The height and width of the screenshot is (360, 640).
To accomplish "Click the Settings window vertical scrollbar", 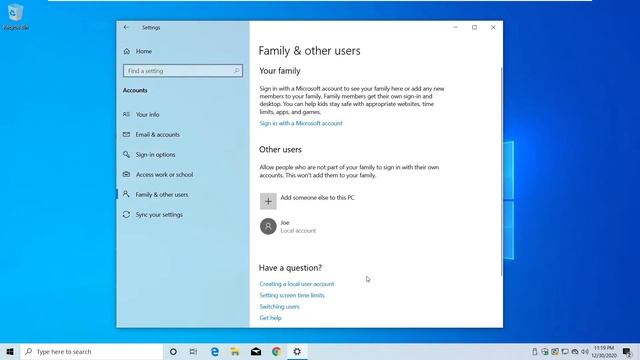I will pos(502,171).
